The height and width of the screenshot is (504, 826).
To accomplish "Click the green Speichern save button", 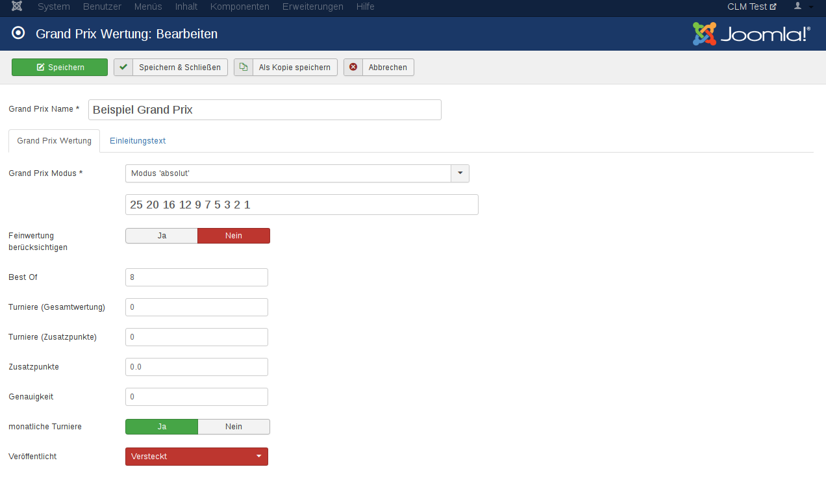I will tap(60, 68).
